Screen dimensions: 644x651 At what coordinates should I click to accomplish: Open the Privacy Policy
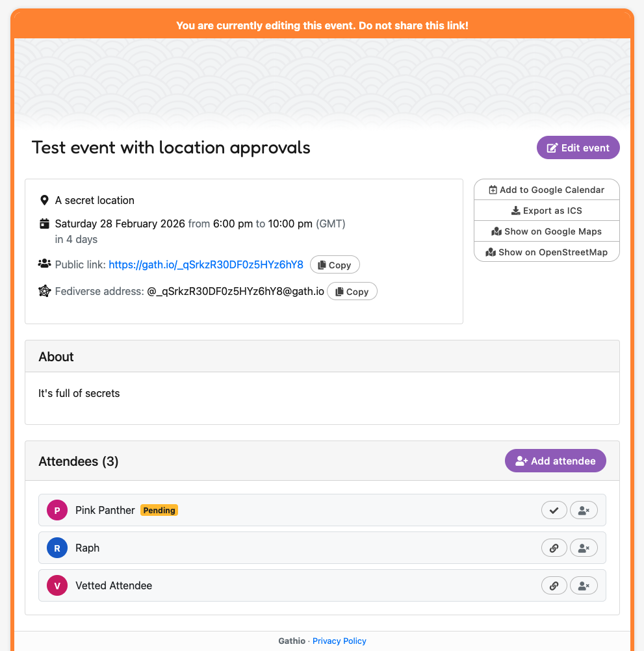click(339, 641)
